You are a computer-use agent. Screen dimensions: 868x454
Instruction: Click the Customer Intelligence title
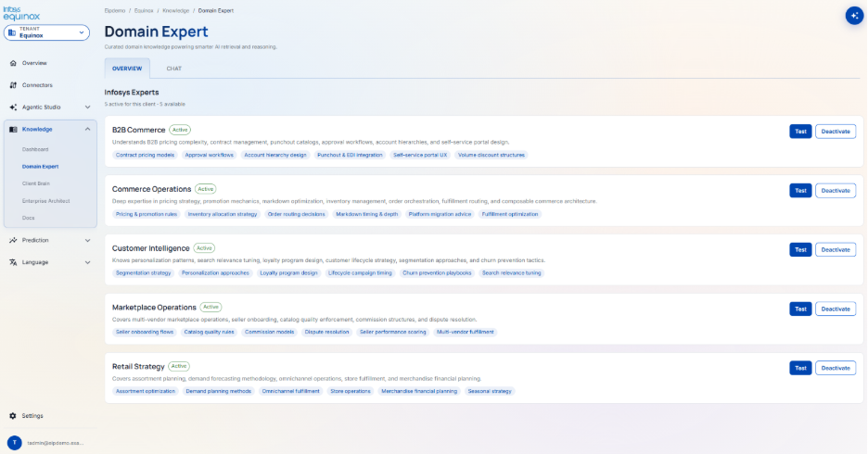click(151, 248)
